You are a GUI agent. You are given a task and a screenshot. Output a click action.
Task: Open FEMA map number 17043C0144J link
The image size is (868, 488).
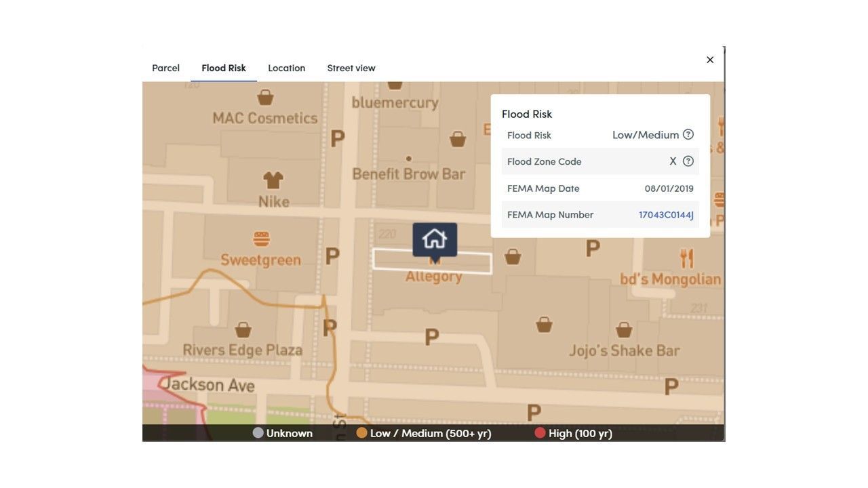click(666, 215)
